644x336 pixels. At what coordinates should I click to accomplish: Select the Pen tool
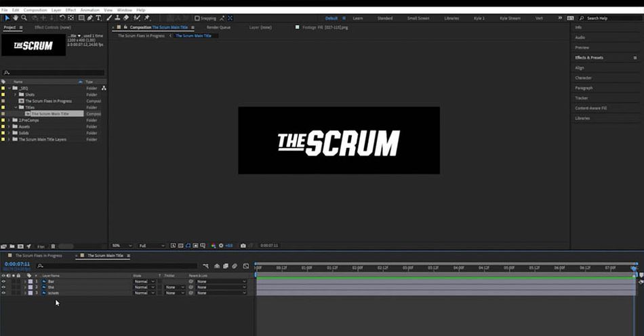tap(90, 18)
